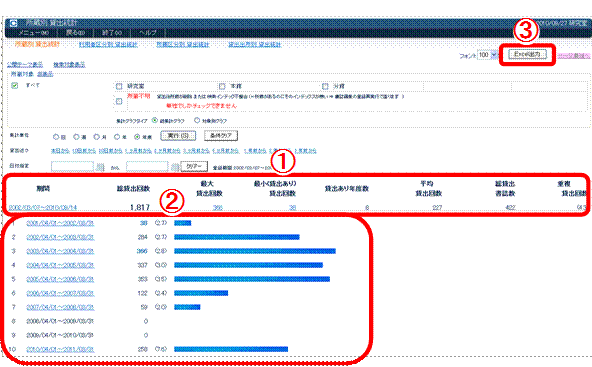Open calendar picker beside end date field

click(175, 167)
